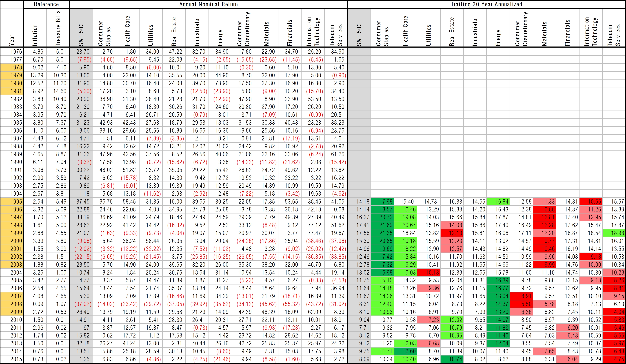The image size is (626, 364).
Task: Select the Annual Nominal Return header cell
Action: coord(208,4)
